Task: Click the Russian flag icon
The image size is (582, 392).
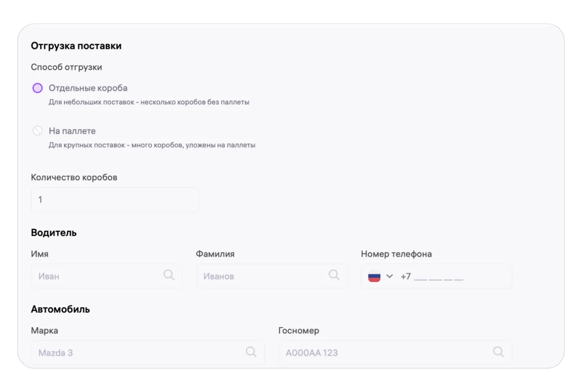Action: click(x=374, y=276)
